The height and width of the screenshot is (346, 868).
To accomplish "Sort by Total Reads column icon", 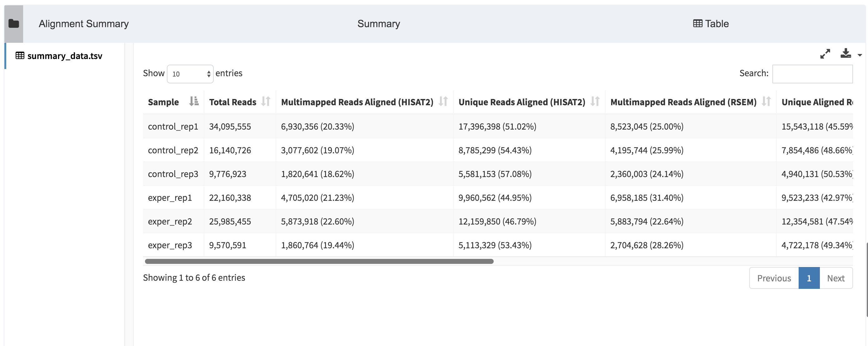I will (x=266, y=101).
